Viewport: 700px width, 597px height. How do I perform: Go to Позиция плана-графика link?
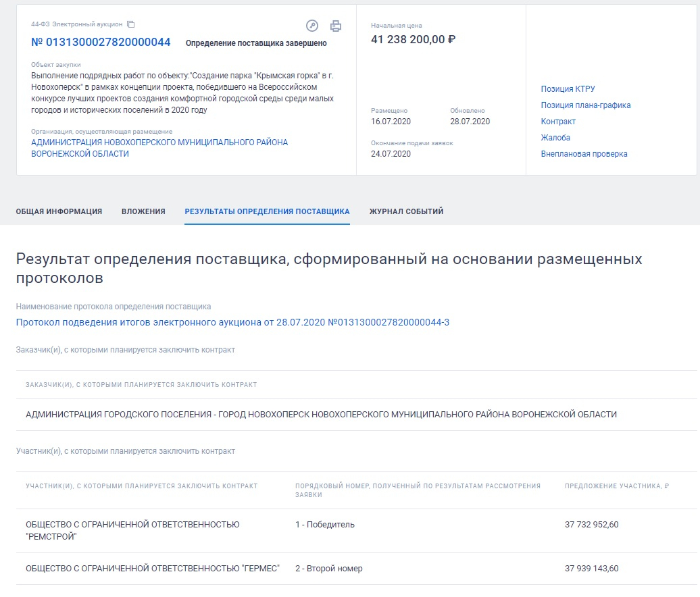pyautogui.click(x=586, y=105)
